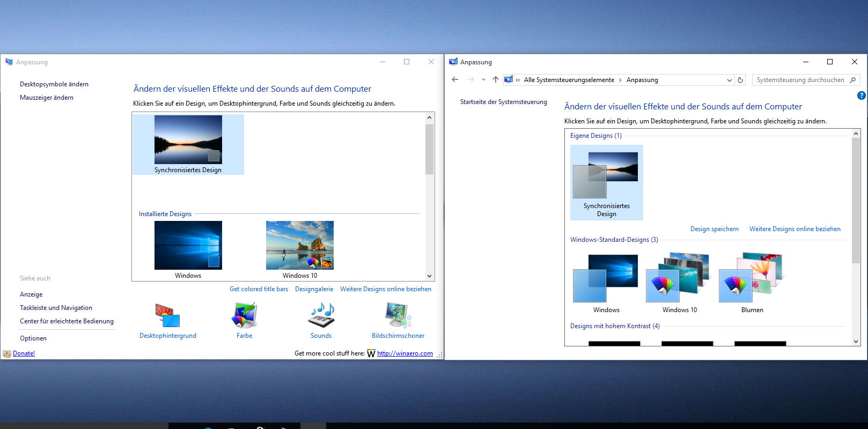The height and width of the screenshot is (429, 868).
Task: Click the winaero W logo icon
Action: (371, 353)
